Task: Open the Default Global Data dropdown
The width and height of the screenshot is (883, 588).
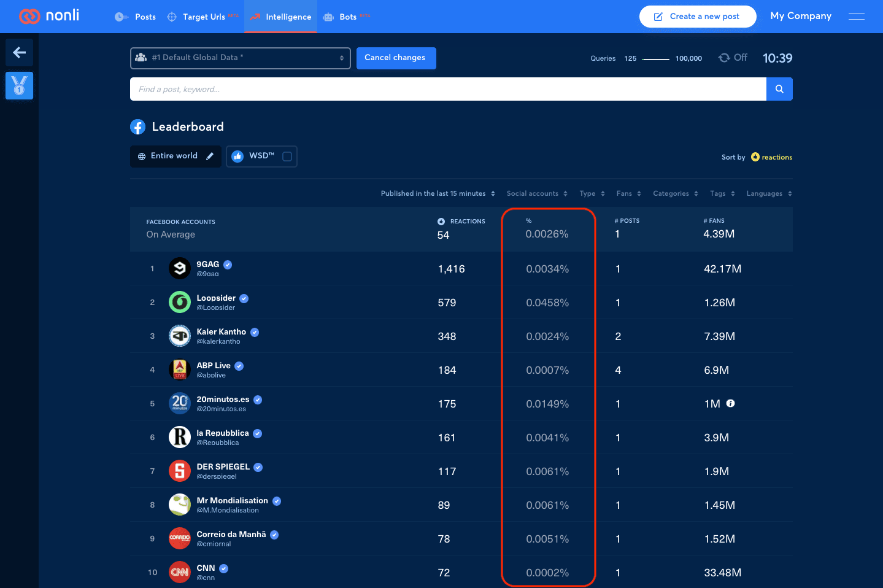Action: click(241, 58)
